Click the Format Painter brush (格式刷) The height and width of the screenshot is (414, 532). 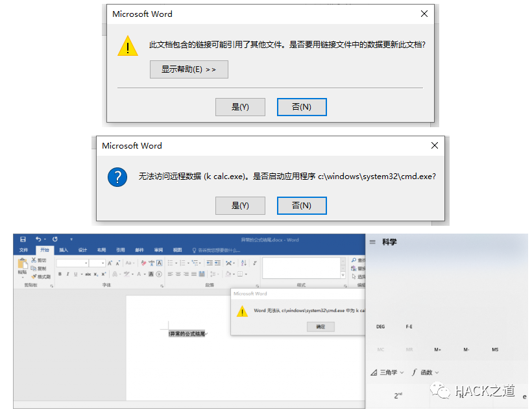point(41,276)
